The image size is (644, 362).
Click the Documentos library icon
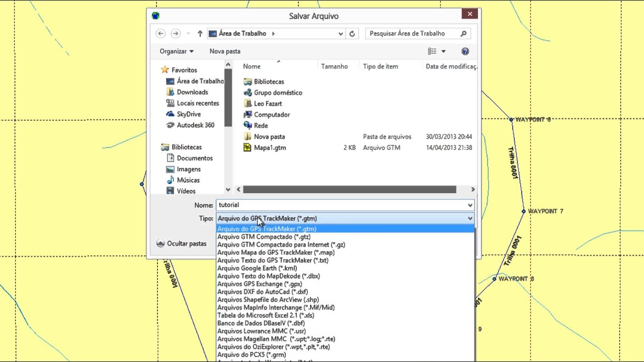(170, 158)
